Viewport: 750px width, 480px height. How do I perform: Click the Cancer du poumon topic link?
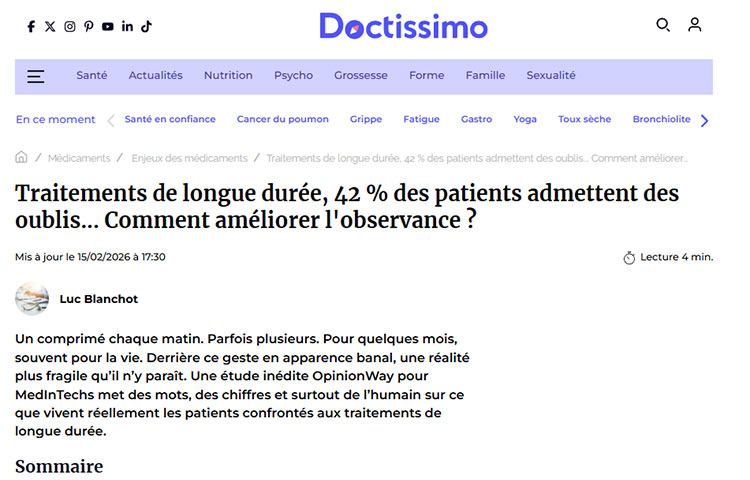[282, 120]
